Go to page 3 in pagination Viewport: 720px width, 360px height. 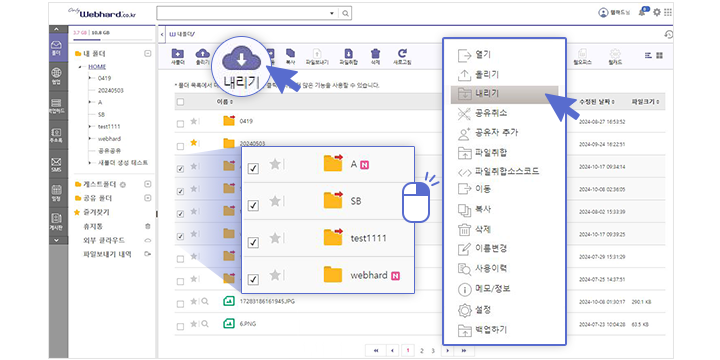(x=433, y=351)
